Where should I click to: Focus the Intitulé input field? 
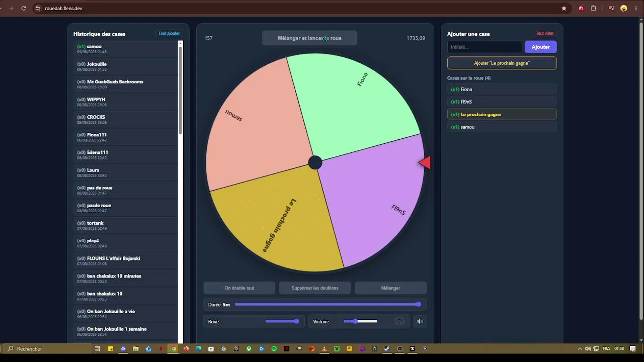tap(485, 47)
